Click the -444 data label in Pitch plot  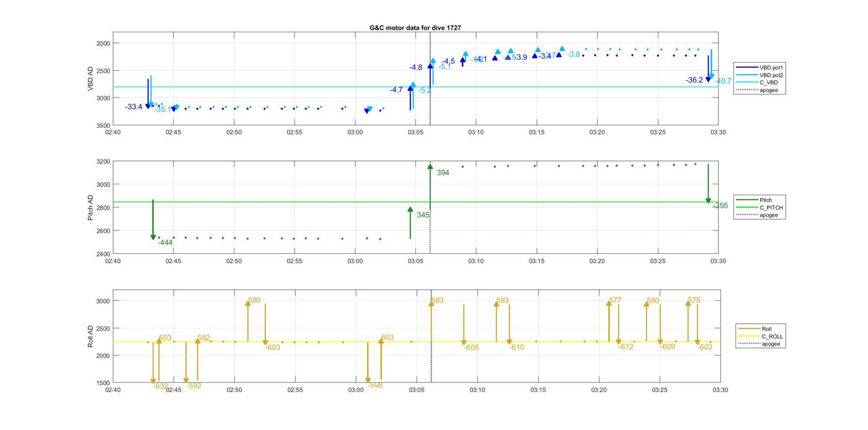(x=164, y=243)
